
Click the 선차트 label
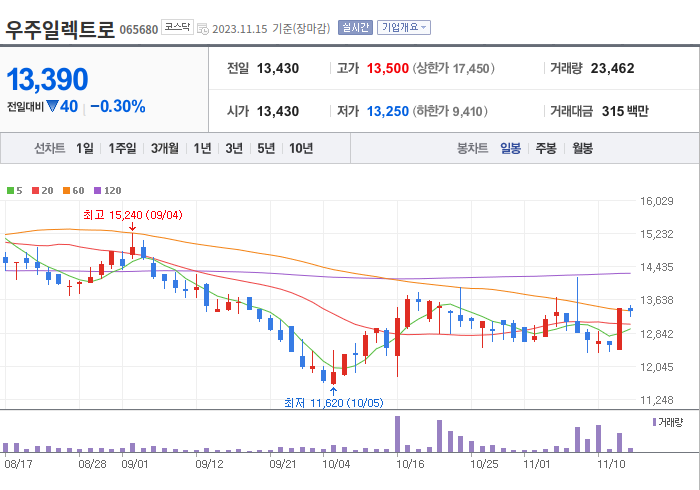tap(50, 148)
